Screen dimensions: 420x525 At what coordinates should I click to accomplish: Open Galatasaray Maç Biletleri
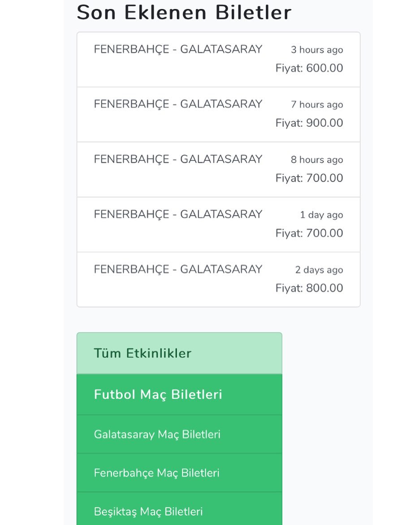(179, 434)
